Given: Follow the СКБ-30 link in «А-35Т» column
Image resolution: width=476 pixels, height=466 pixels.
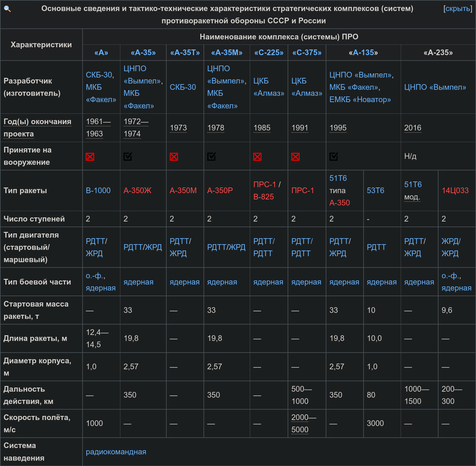Looking at the screenshot, I should point(183,87).
